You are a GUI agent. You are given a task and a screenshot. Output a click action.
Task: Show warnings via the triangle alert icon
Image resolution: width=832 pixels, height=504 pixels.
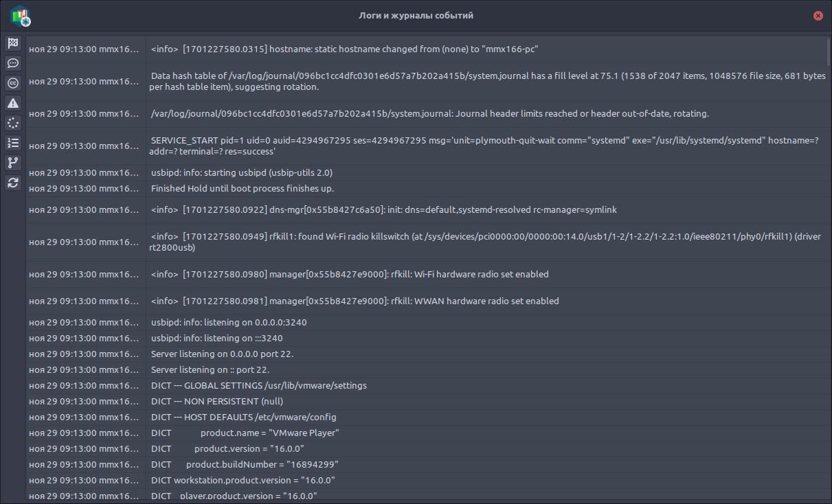click(13, 103)
